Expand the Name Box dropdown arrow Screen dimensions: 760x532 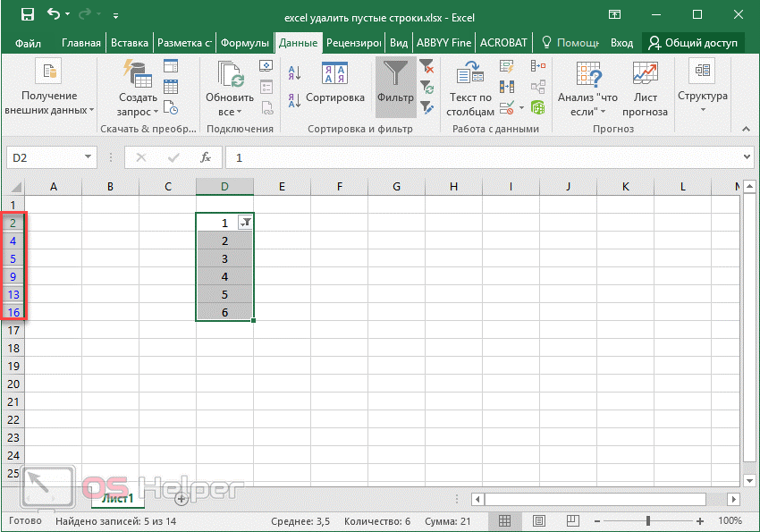click(x=88, y=157)
